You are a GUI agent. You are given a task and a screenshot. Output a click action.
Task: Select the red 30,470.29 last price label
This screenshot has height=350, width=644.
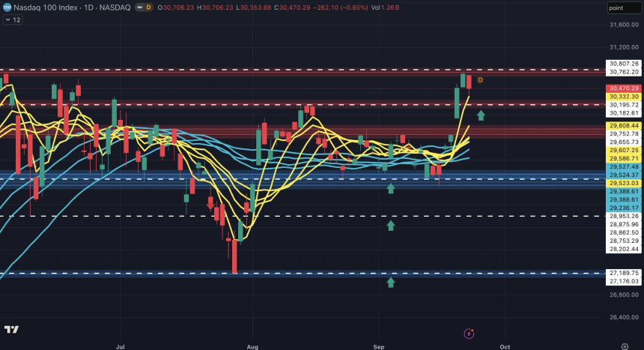point(624,88)
